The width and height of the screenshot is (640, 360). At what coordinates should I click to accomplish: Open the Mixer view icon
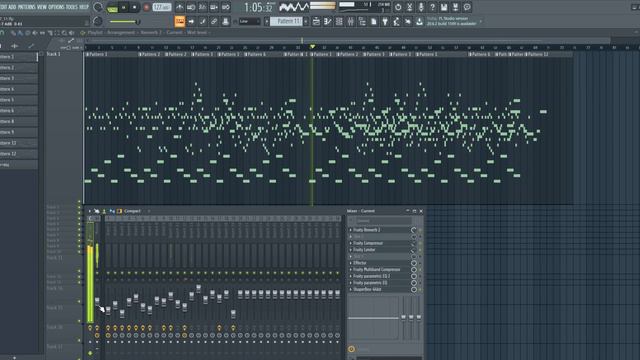point(351,22)
